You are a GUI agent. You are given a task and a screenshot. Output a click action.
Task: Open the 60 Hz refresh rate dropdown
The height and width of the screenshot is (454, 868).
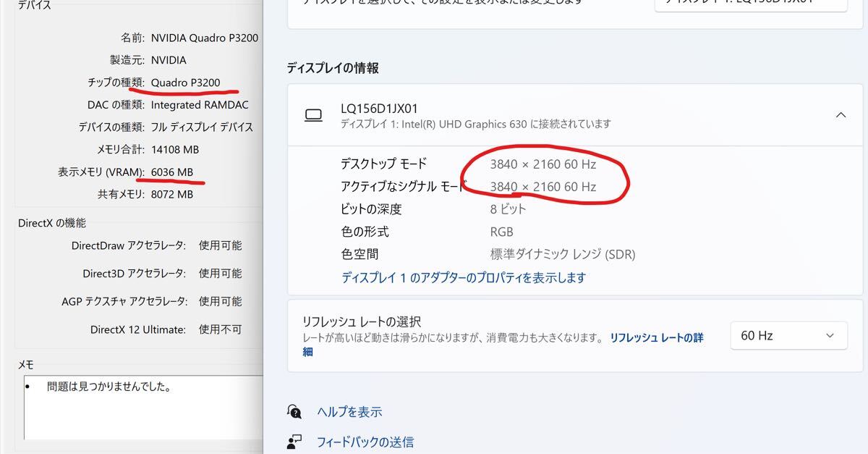788,336
